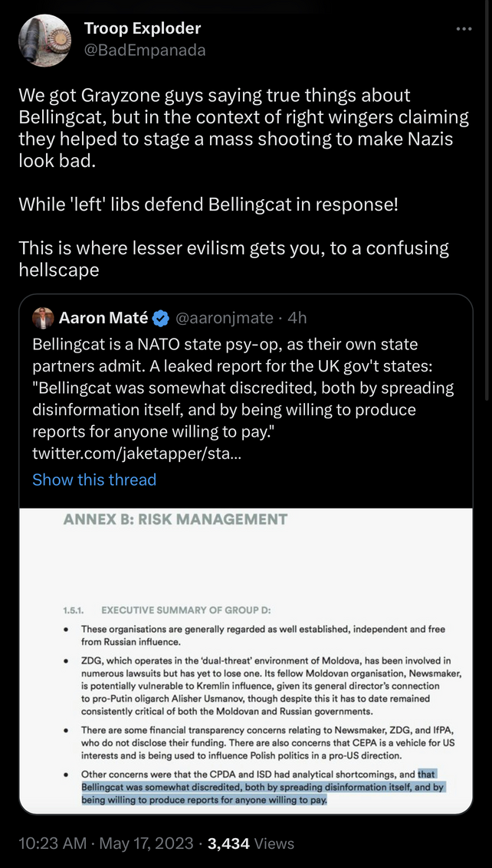Click the @aaronjmate handle
This screenshot has width=492, height=868.
224,318
